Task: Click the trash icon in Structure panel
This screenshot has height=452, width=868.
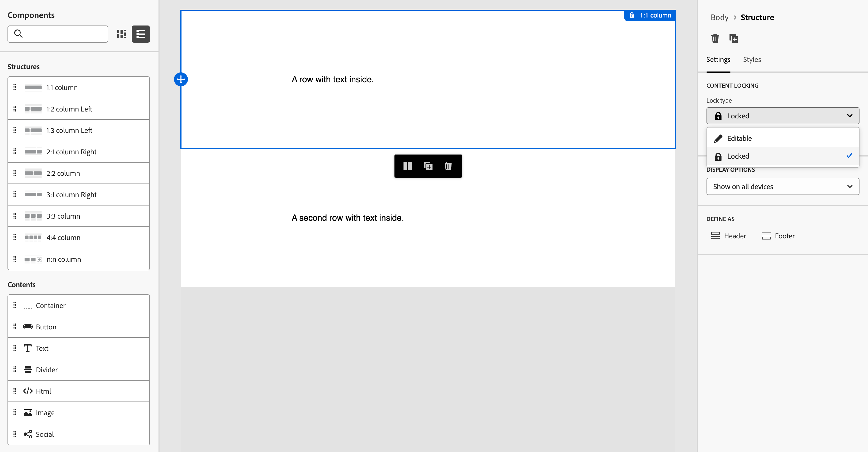Action: coord(715,38)
